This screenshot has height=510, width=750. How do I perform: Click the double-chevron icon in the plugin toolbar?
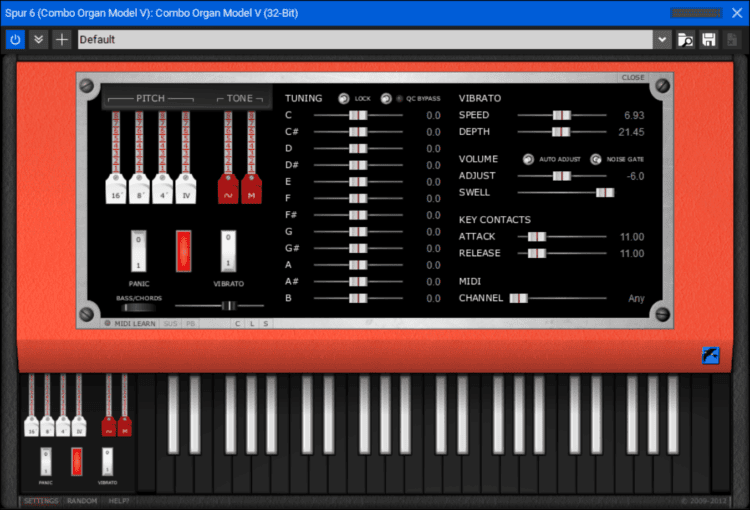coord(38,39)
